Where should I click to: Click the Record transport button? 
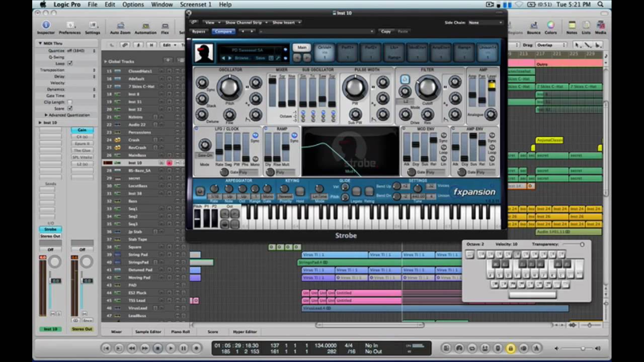pyautogui.click(x=196, y=348)
